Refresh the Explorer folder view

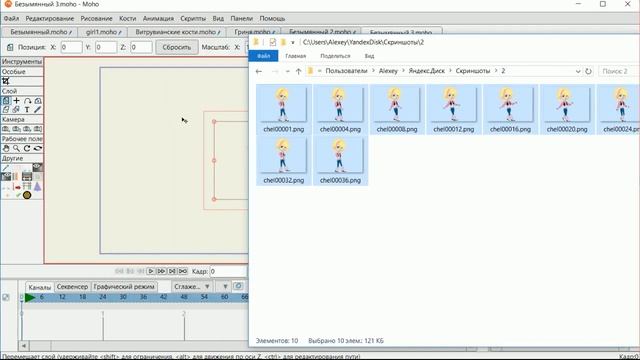coord(588,71)
